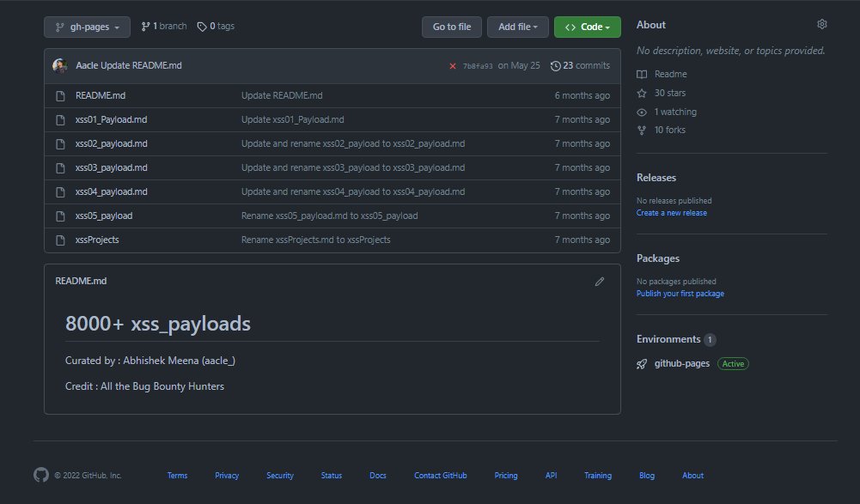Click the Readme link in About

point(670,74)
